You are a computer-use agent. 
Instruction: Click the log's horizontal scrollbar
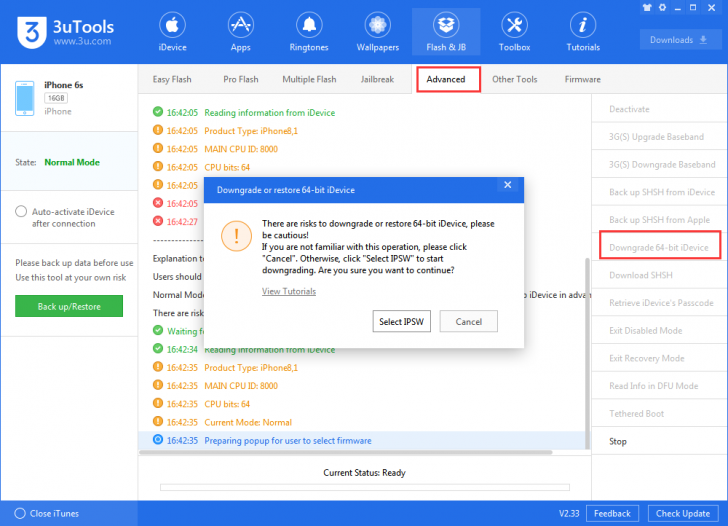point(346,452)
